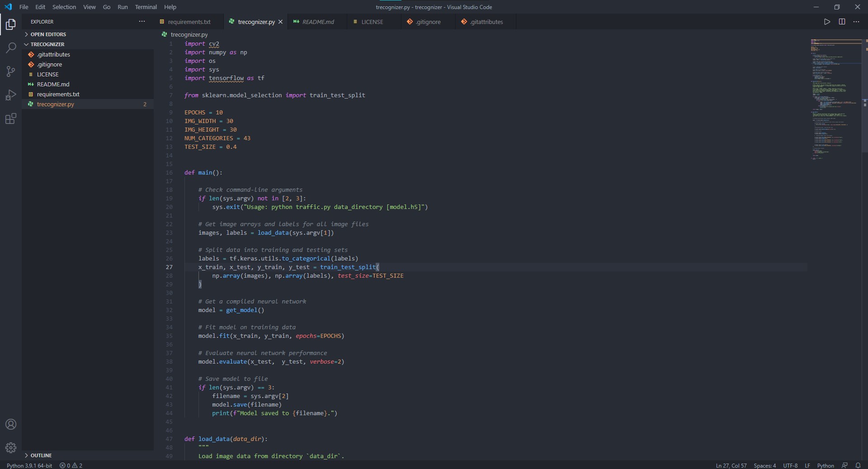Open requirements.txt in the explorer tree
The height and width of the screenshot is (469, 868).
coord(58,94)
